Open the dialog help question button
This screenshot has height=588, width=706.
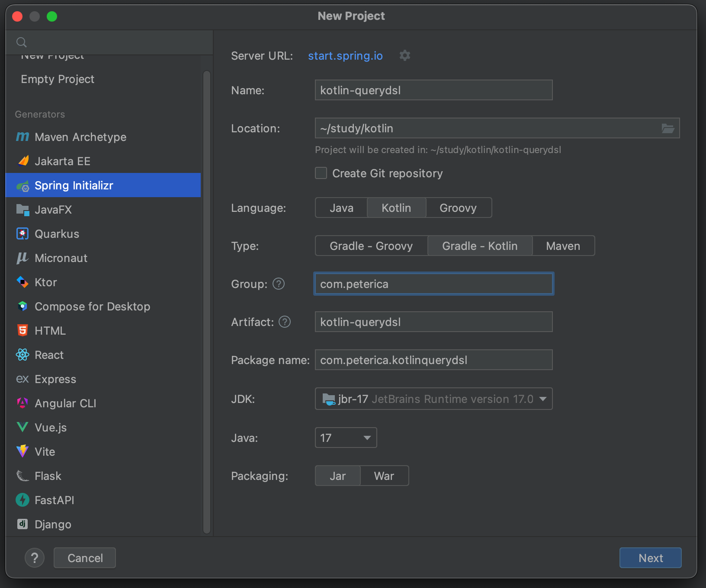pyautogui.click(x=35, y=558)
